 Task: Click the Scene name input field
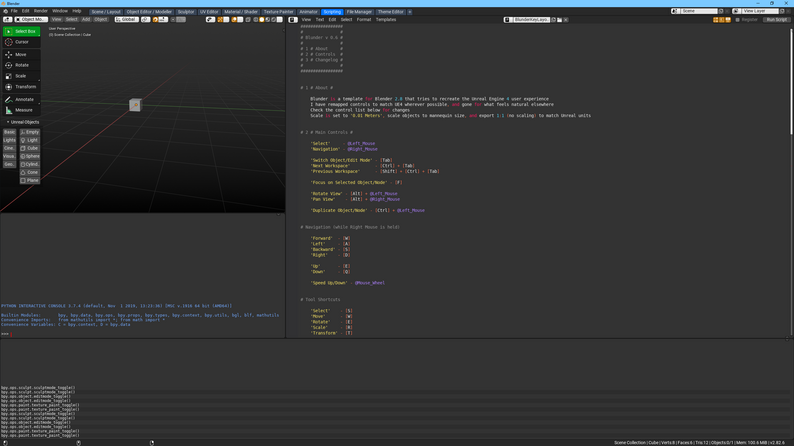tap(699, 11)
